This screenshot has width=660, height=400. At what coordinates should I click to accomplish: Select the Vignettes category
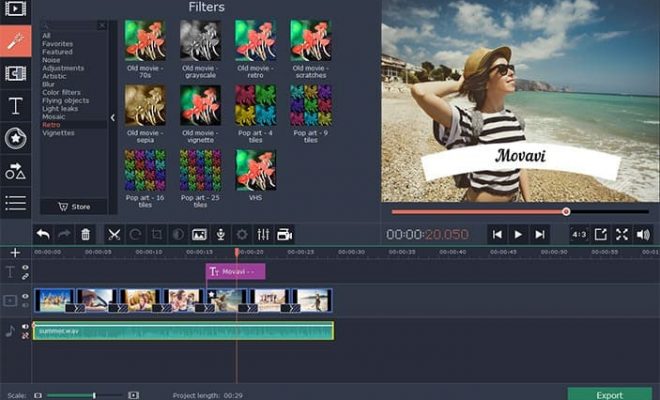point(59,133)
